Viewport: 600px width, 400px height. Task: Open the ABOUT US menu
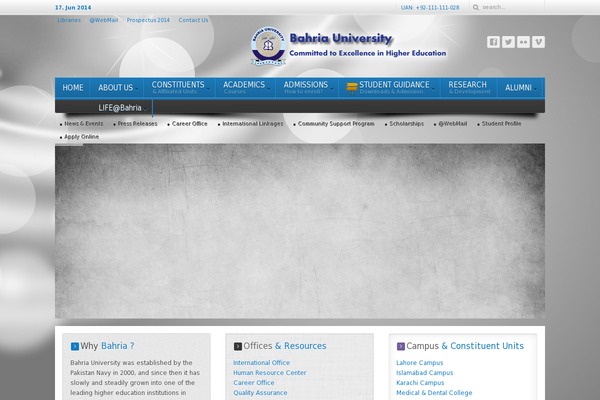pos(117,88)
